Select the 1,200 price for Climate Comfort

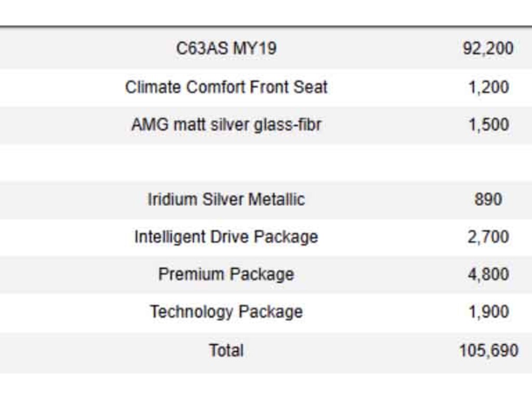(x=488, y=87)
